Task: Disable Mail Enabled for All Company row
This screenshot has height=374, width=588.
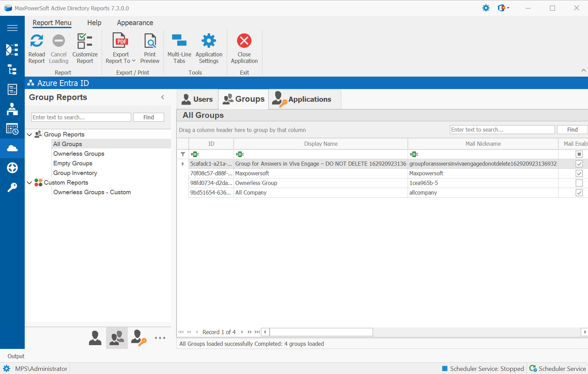Action: coord(579,192)
